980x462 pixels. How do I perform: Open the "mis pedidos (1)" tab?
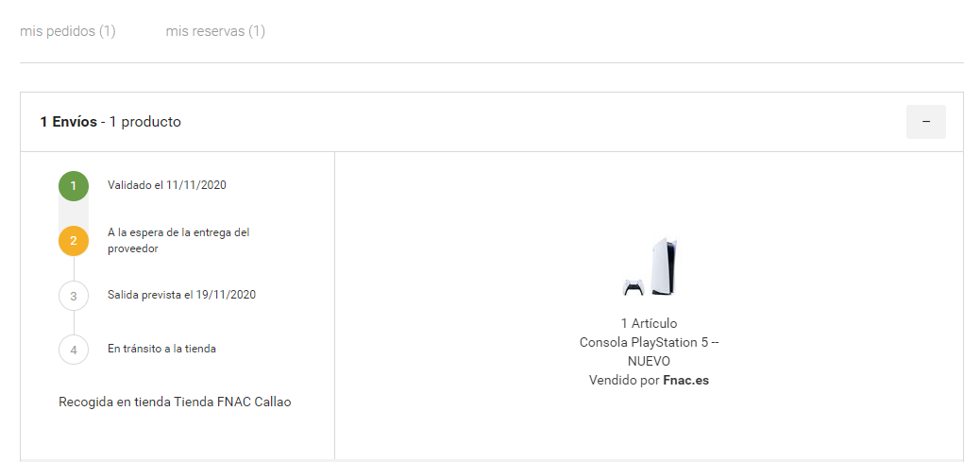click(68, 31)
